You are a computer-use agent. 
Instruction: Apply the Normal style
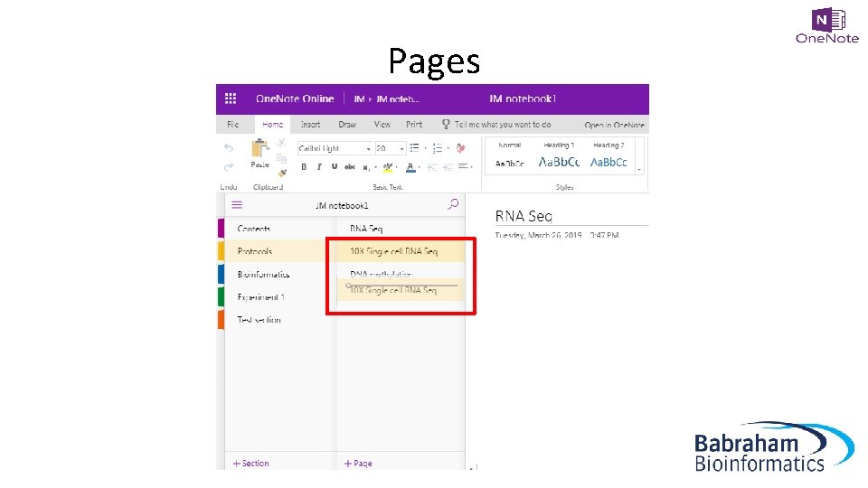pos(509,155)
